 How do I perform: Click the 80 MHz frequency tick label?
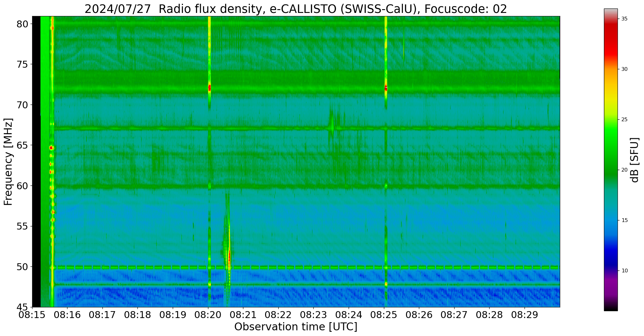tap(22, 24)
